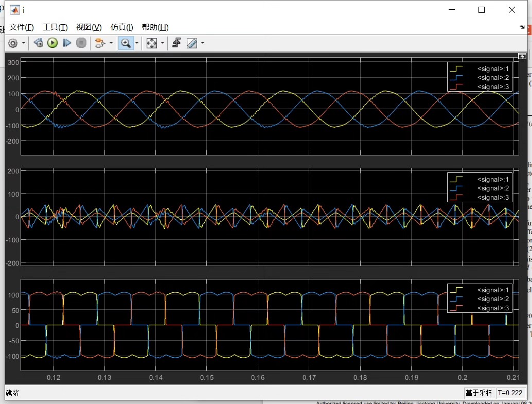Open the 文件(F) menu

click(22, 27)
